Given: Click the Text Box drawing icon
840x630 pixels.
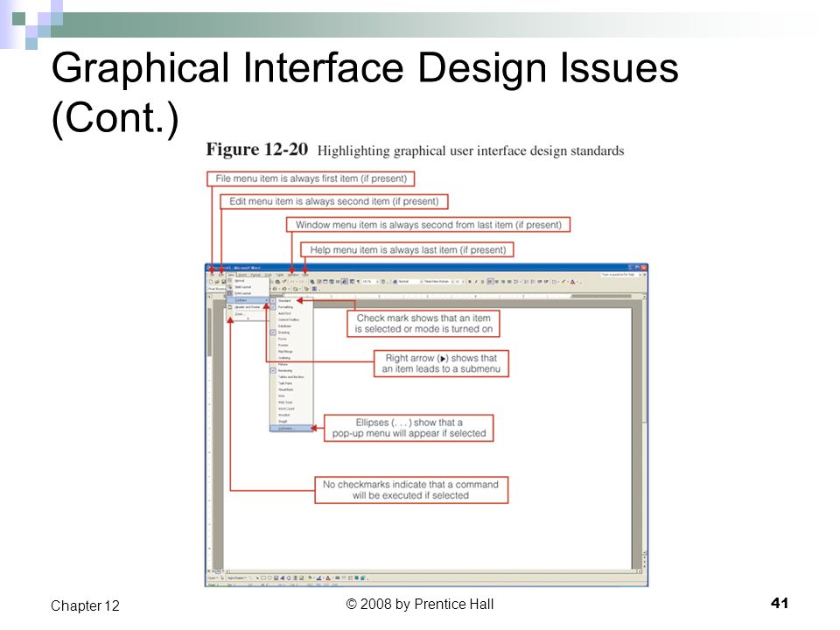Looking at the screenshot, I should coord(276,578).
